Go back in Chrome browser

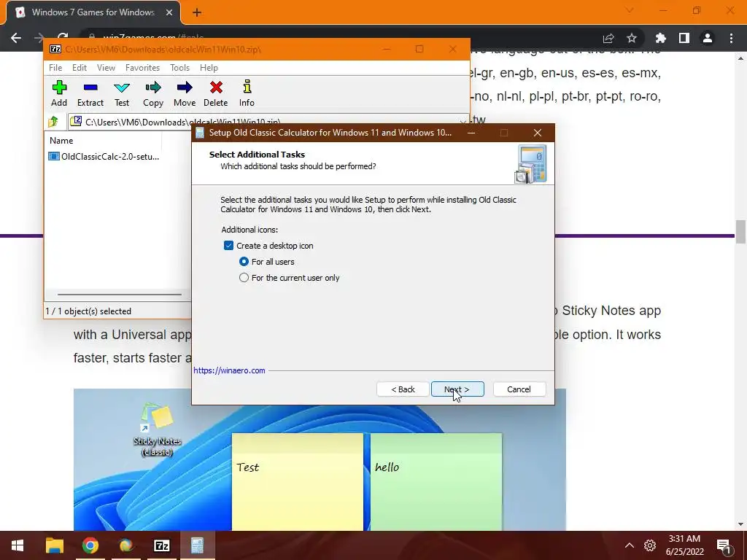click(x=16, y=38)
